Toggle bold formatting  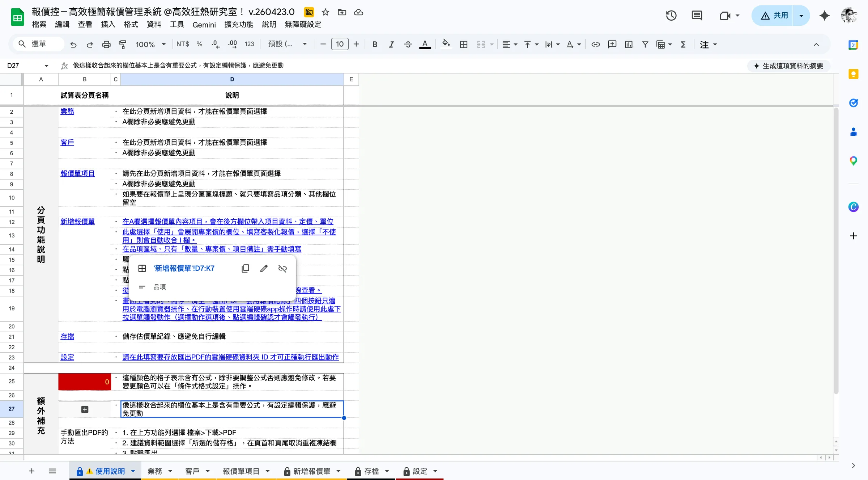point(375,44)
